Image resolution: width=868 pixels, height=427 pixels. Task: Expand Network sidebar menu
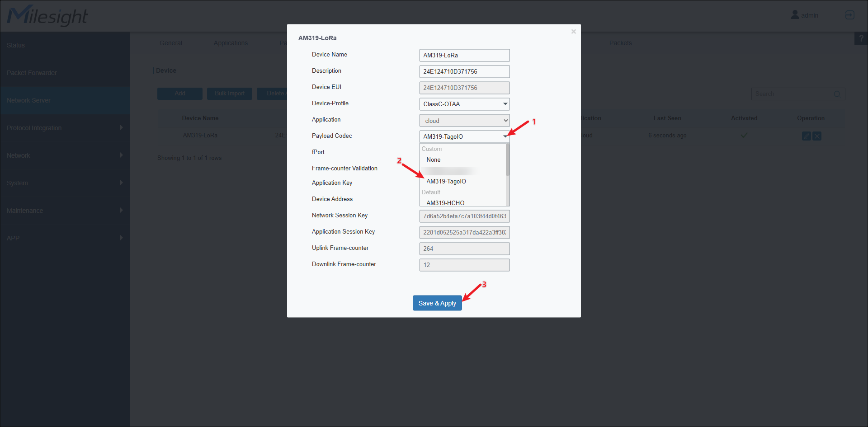point(65,155)
